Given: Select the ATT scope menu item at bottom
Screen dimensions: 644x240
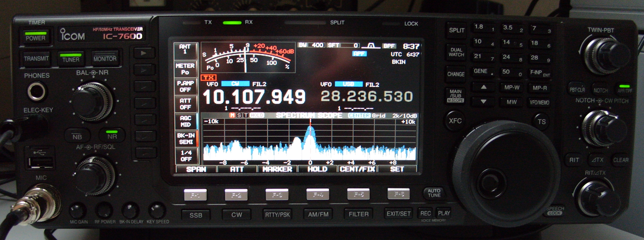Looking at the screenshot, I should [237, 169].
